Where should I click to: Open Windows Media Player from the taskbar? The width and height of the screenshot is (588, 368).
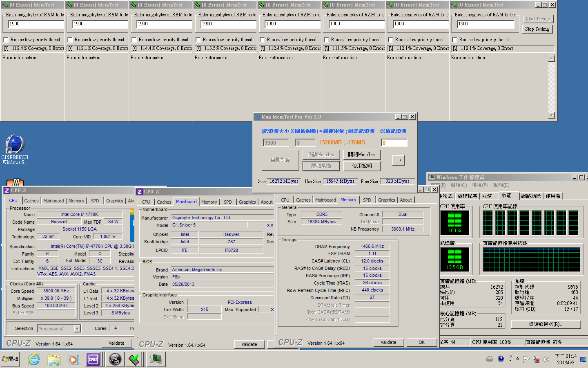(x=73, y=359)
